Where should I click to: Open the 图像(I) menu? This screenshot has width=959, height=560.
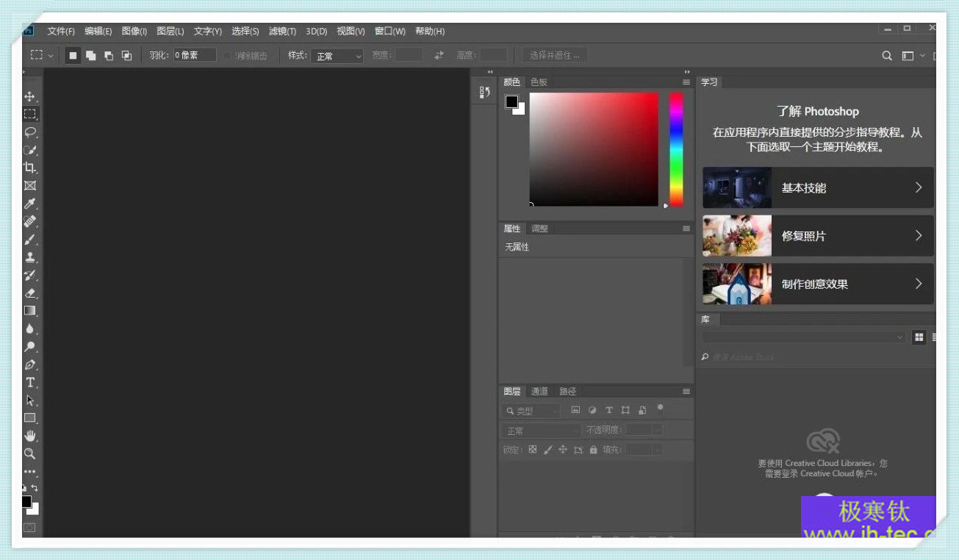click(134, 32)
